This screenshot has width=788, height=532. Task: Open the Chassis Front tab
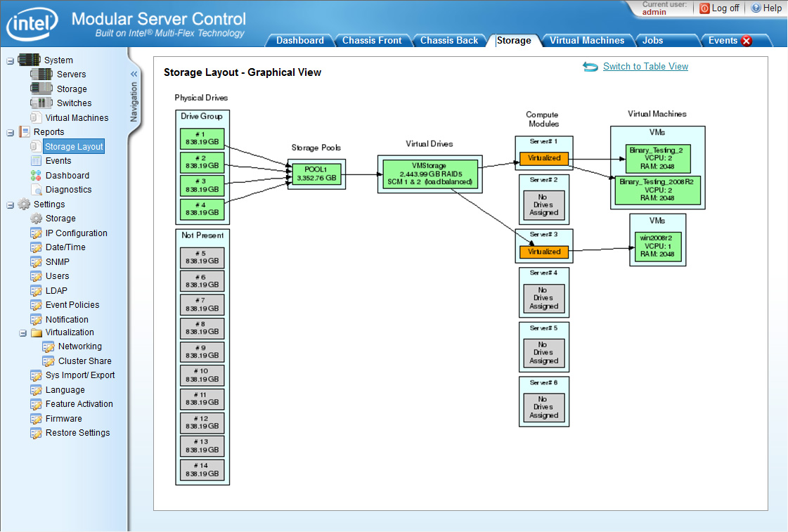click(x=372, y=40)
